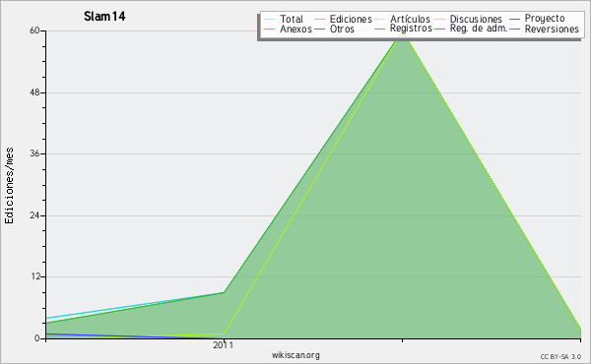This screenshot has width=591, height=364.
Task: Click the 60 y-axis value
Action: [34, 30]
